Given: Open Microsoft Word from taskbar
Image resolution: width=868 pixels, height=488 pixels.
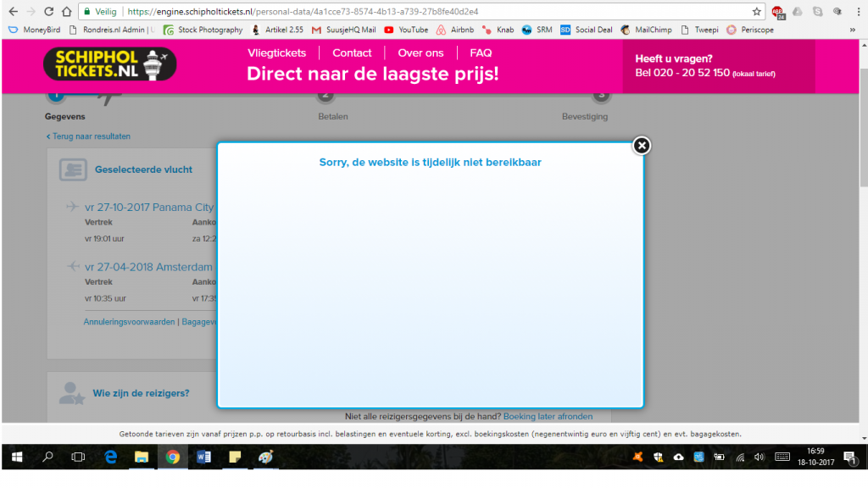Looking at the screenshot, I should [x=203, y=457].
